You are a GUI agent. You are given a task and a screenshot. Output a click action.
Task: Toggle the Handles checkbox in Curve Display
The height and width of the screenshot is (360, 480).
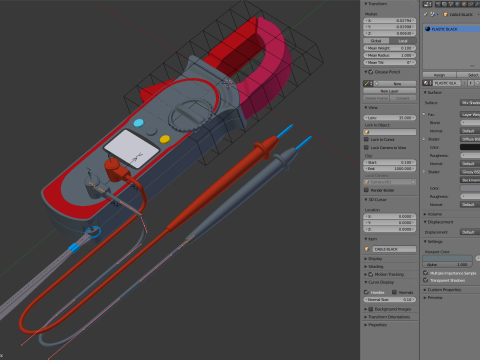click(x=366, y=292)
